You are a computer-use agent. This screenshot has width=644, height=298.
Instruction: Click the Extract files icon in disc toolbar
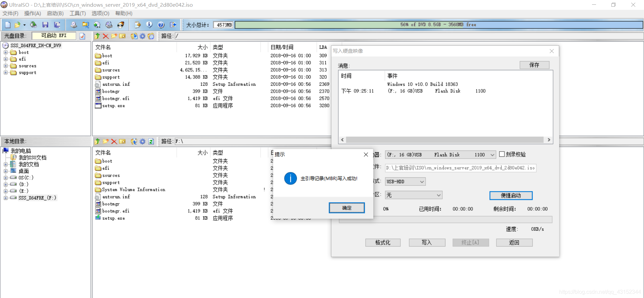[x=134, y=36]
